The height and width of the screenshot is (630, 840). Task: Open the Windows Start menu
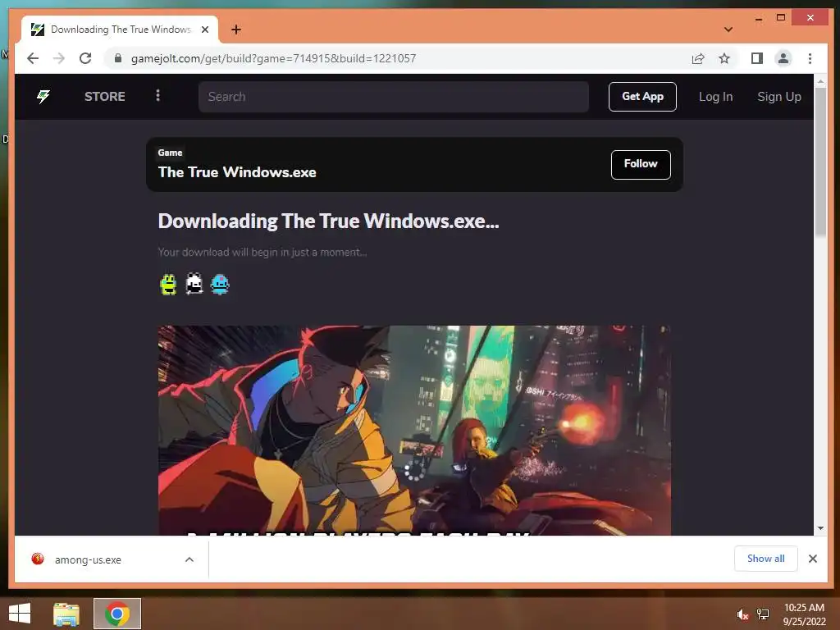click(x=20, y=614)
